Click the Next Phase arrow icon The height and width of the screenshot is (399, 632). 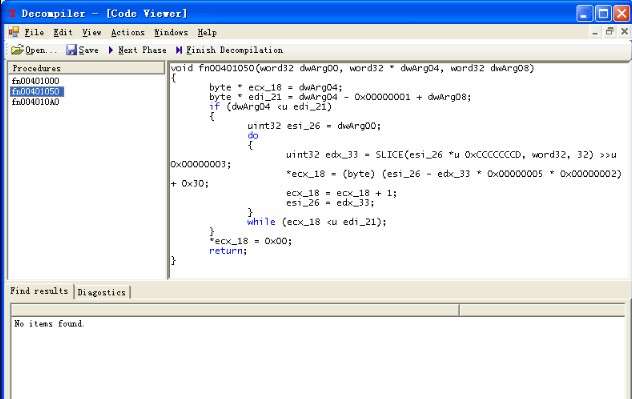[x=111, y=50]
